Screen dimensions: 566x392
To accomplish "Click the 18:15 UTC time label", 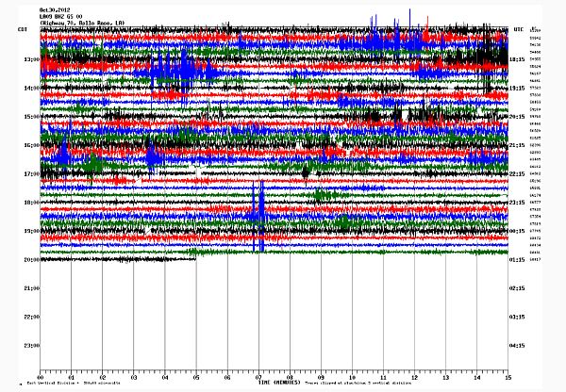I will pos(518,59).
